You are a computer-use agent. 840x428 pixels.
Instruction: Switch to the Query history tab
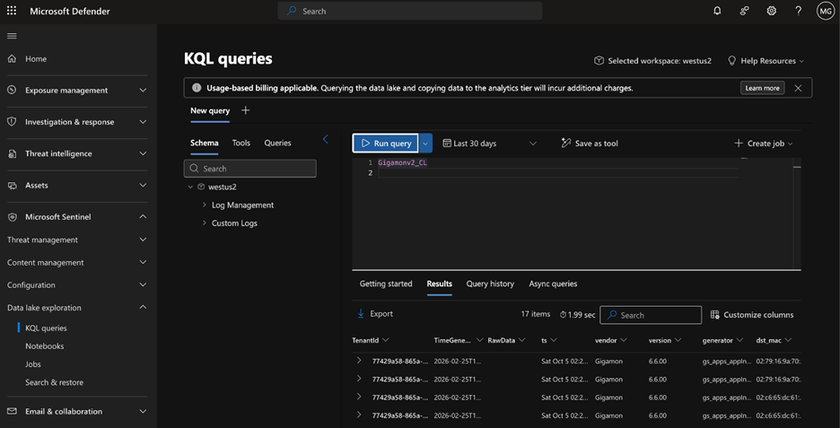coord(490,284)
